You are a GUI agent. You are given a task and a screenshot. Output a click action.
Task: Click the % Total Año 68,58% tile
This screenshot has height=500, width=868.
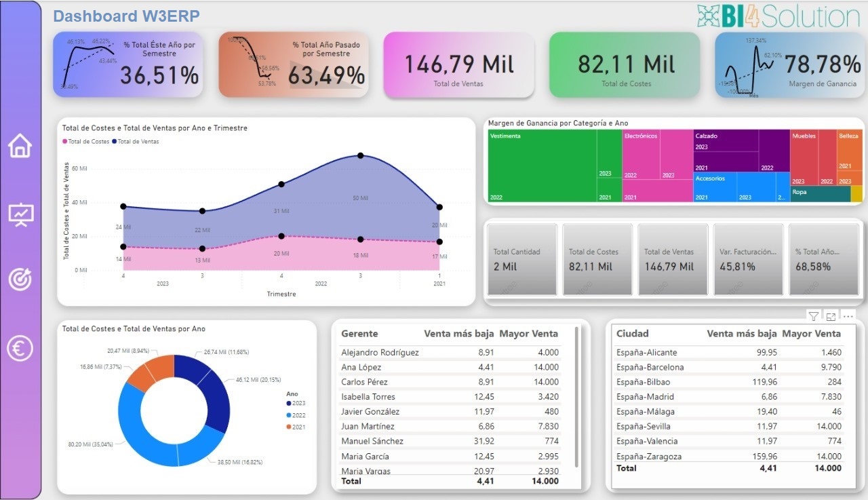pos(824,259)
